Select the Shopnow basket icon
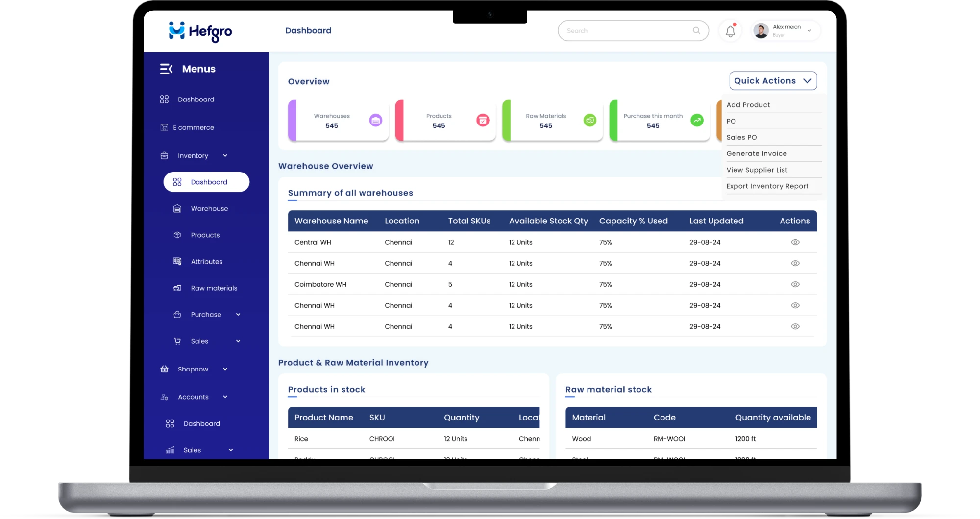980x519 pixels. (164, 369)
